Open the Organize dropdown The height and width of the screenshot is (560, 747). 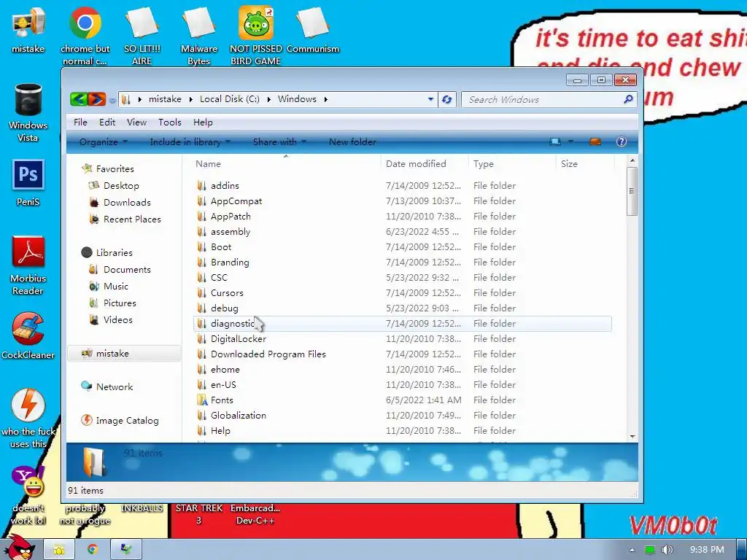(104, 142)
